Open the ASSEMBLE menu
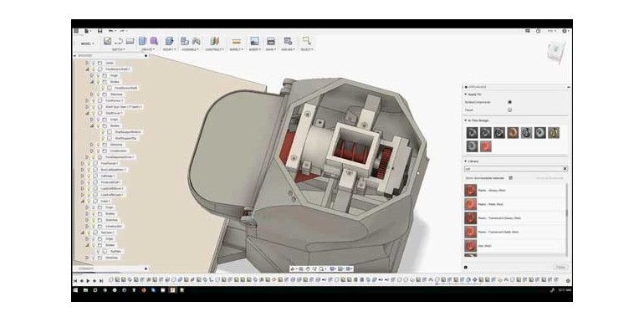Viewport: 644px width, 322px height. point(190,49)
